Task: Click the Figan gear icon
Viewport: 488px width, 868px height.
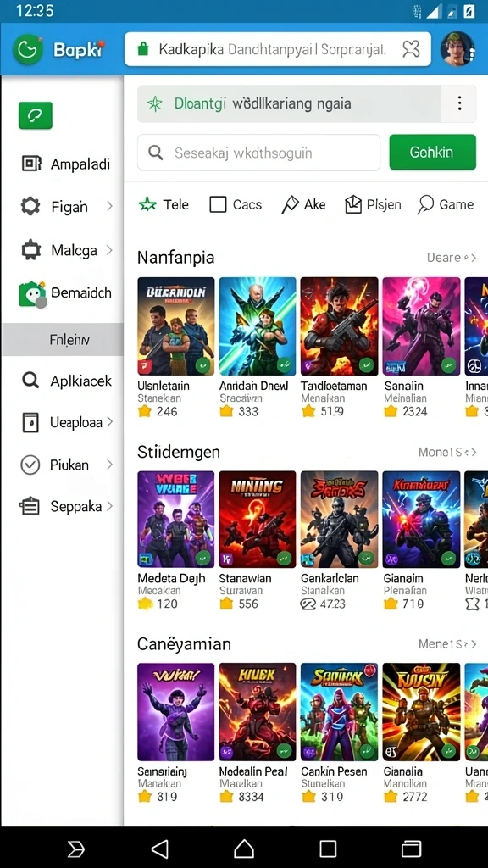Action: pyautogui.click(x=30, y=207)
